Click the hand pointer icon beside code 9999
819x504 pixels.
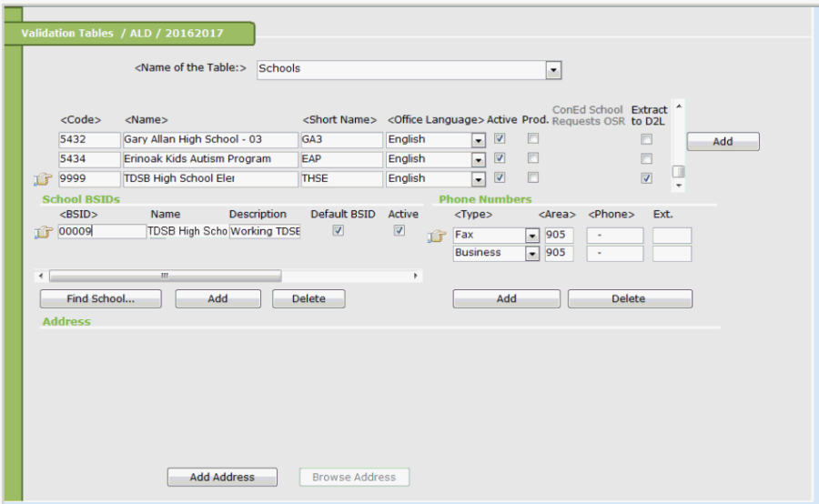(x=42, y=179)
